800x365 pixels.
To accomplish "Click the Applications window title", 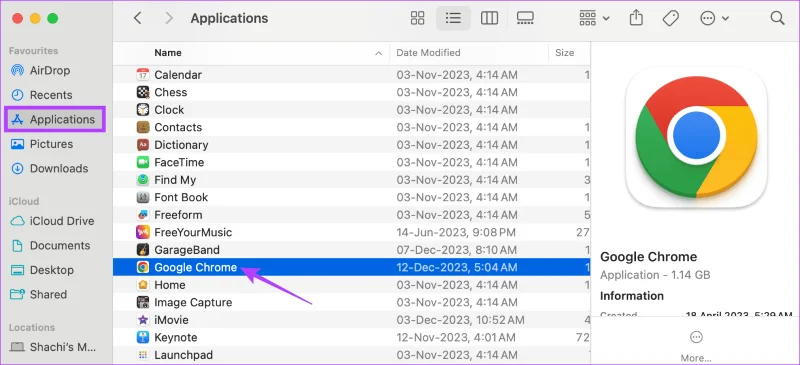I will (229, 18).
